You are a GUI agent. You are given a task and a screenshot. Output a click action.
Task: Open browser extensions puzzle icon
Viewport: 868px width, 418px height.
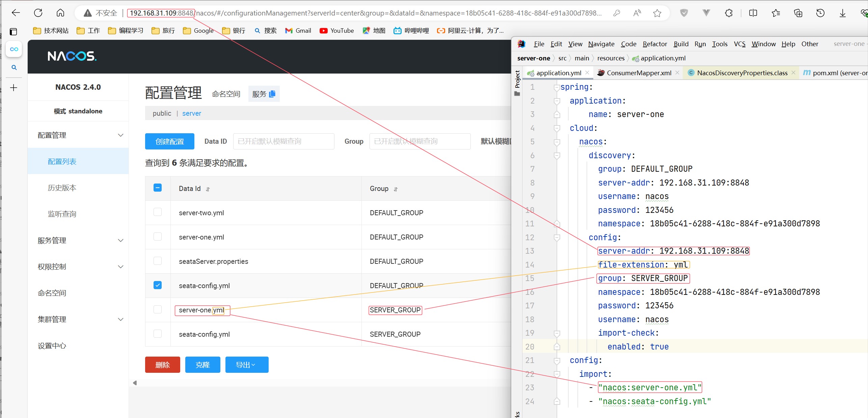(729, 13)
